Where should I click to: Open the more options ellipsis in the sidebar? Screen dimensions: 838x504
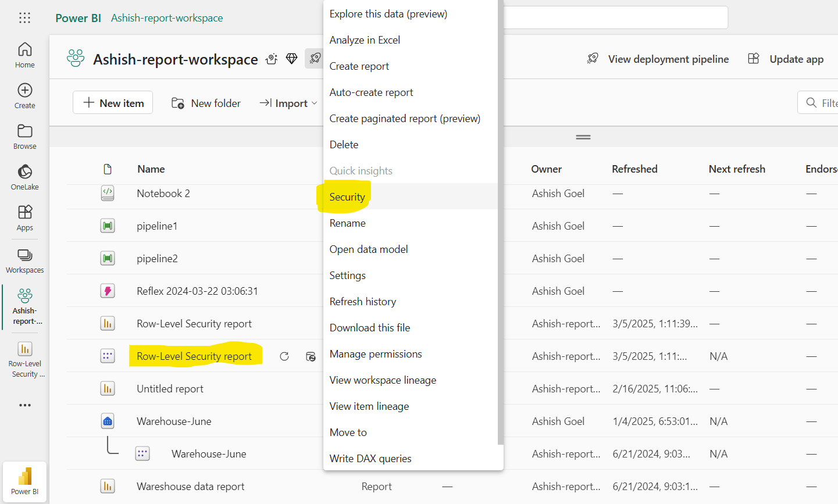coord(24,405)
